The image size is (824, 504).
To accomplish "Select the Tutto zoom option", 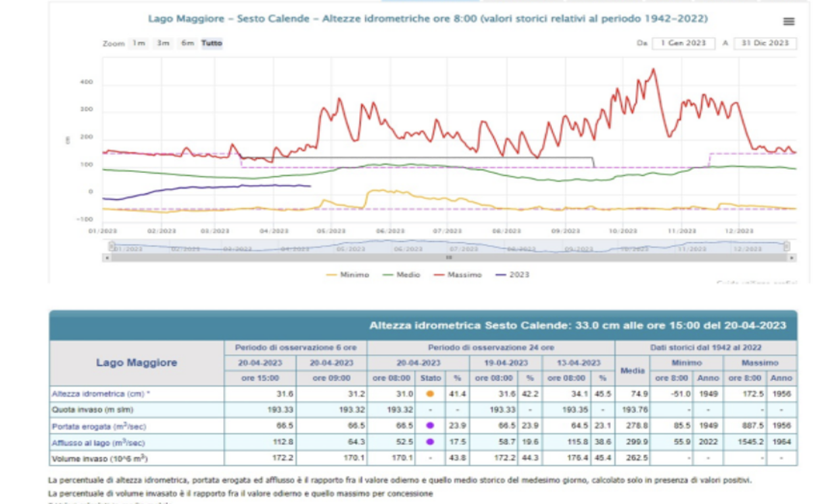I will tap(212, 43).
